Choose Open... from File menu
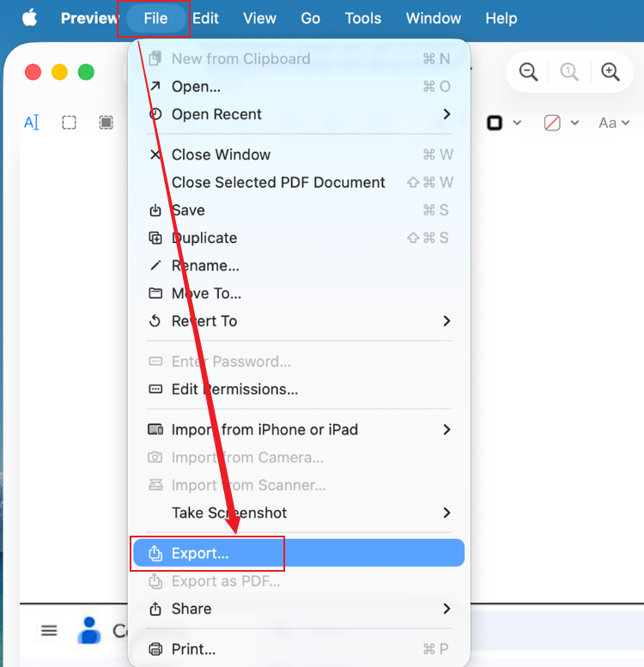Image resolution: width=644 pixels, height=667 pixels. pyautogui.click(x=299, y=87)
